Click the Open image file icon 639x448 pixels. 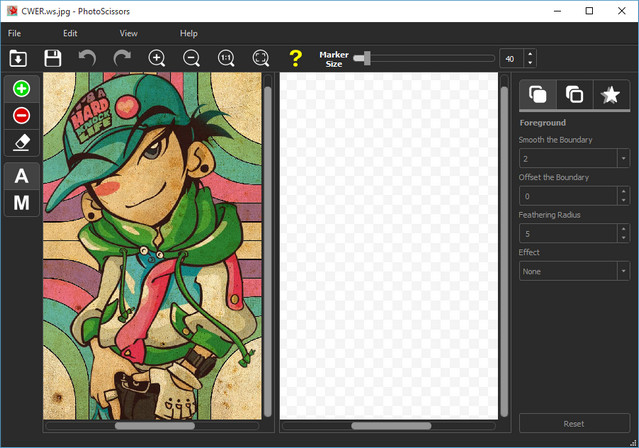(18, 58)
